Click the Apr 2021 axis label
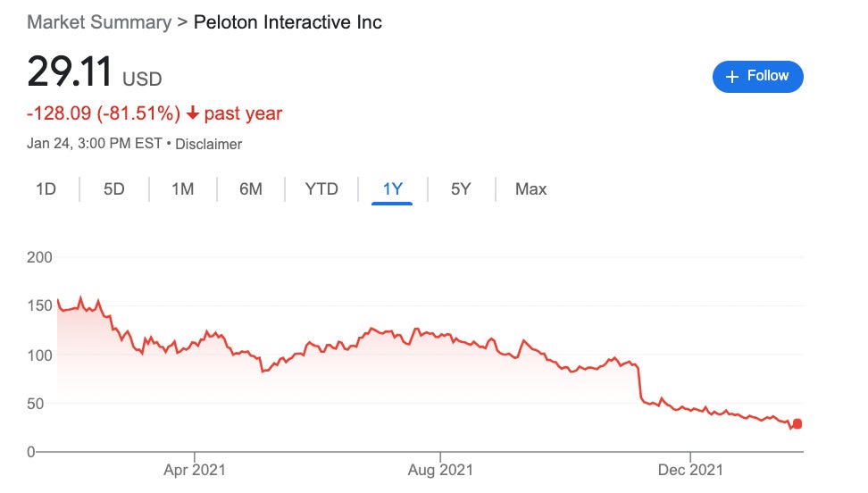 pyautogui.click(x=194, y=470)
